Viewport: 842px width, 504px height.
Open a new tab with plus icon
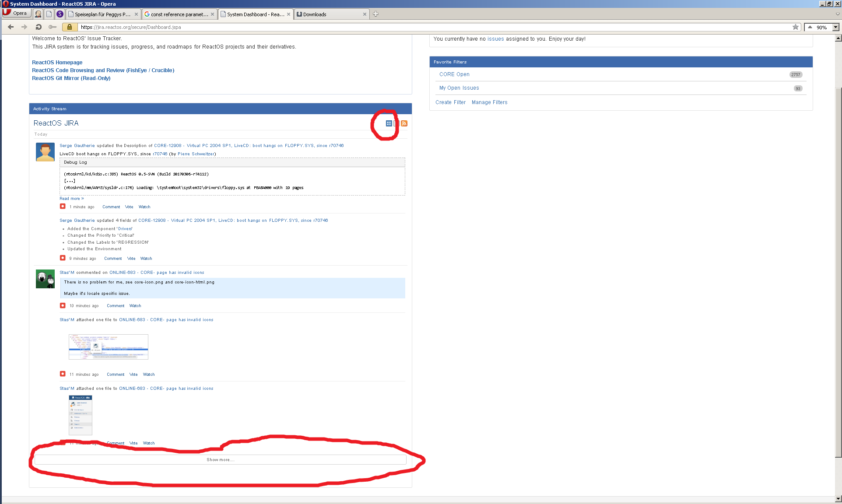(x=375, y=14)
